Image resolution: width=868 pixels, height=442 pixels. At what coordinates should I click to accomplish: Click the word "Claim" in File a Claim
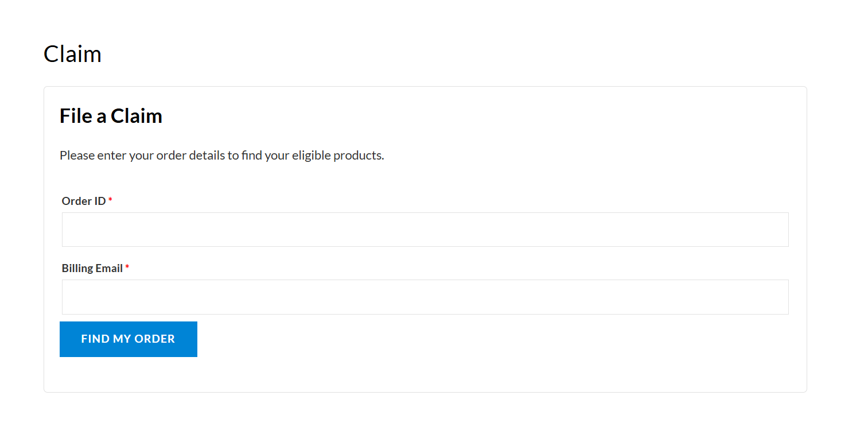[x=137, y=116]
